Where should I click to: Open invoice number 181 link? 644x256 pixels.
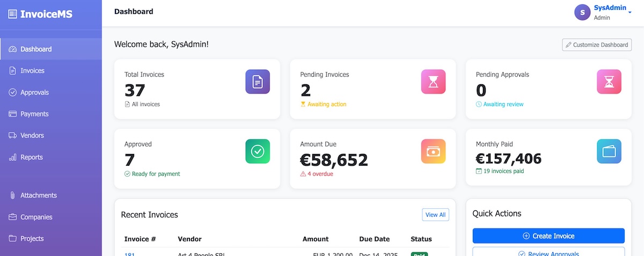tap(129, 254)
